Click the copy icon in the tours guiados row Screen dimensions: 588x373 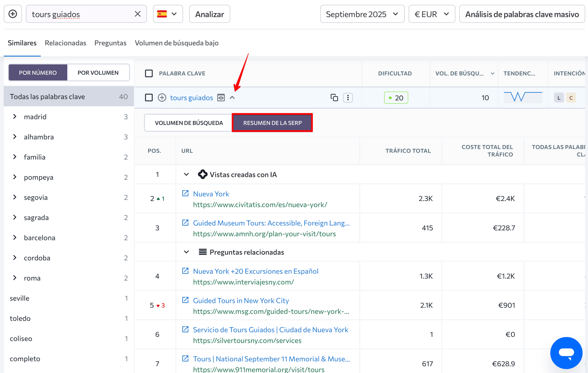pyautogui.click(x=334, y=98)
